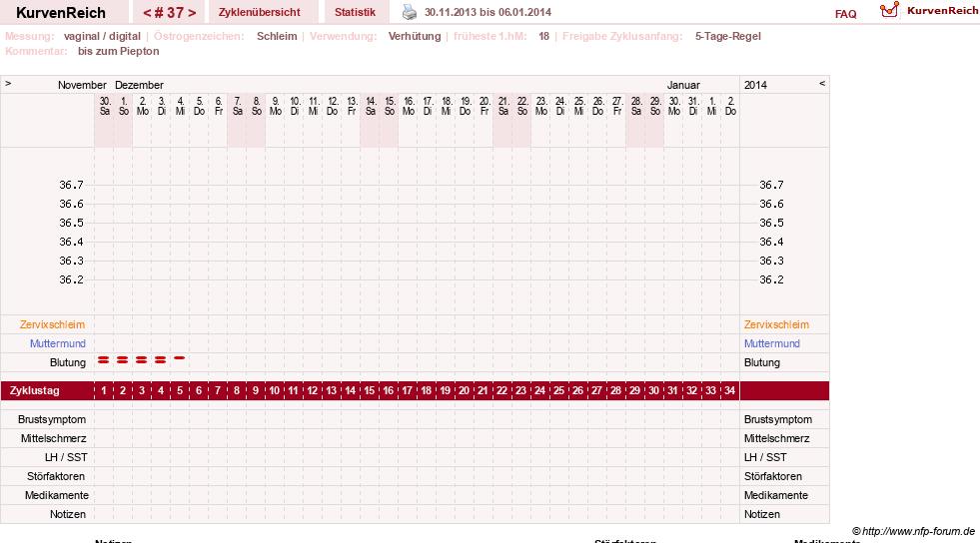
Task: Click the Schleim value
Action: pos(277,36)
